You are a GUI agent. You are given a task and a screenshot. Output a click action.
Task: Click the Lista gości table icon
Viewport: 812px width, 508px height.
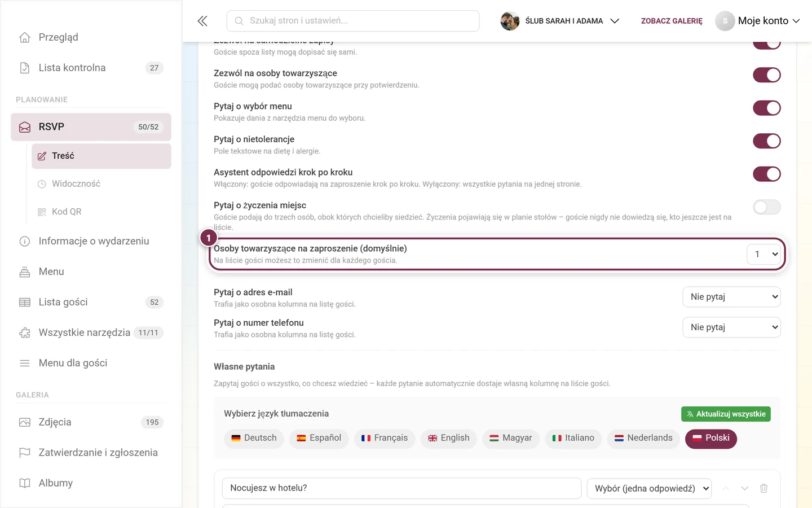tap(25, 302)
